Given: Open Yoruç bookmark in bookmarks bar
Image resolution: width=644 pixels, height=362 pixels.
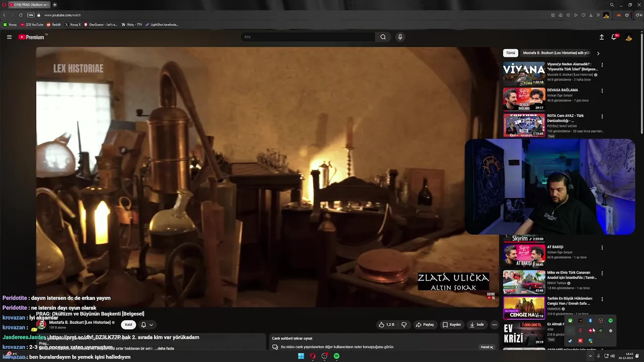Looking at the screenshot, I should click(x=10, y=25).
